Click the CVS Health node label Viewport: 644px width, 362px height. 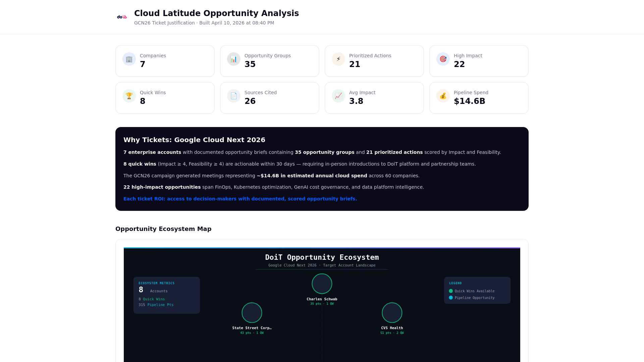pos(392,328)
